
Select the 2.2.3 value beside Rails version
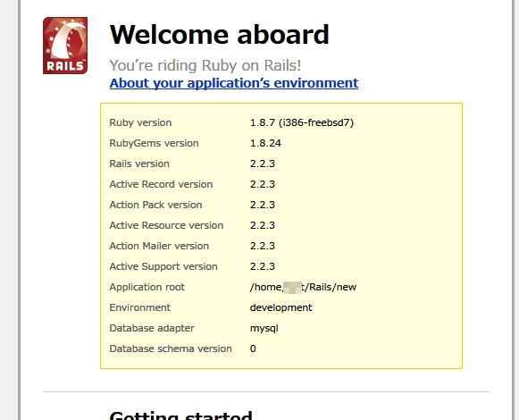(262, 164)
